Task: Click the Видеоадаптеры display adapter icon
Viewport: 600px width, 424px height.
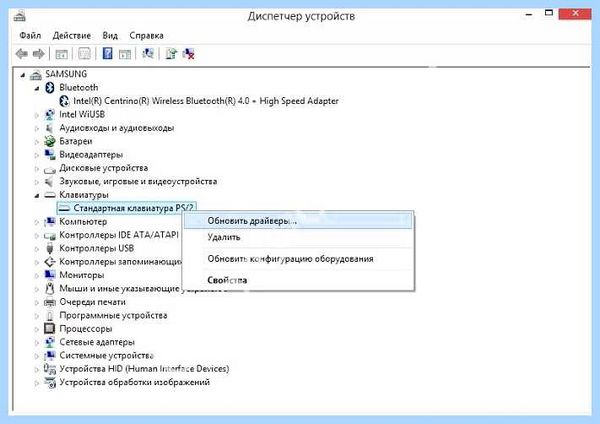Action: pos(50,155)
